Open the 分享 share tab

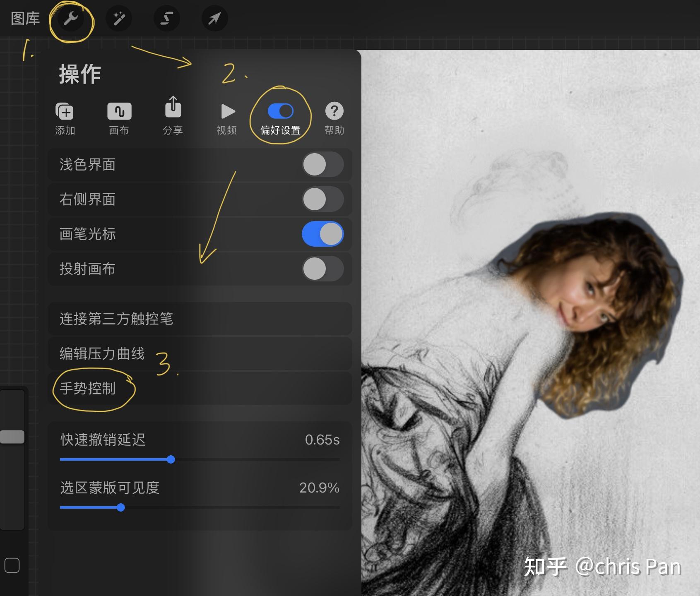tap(173, 116)
